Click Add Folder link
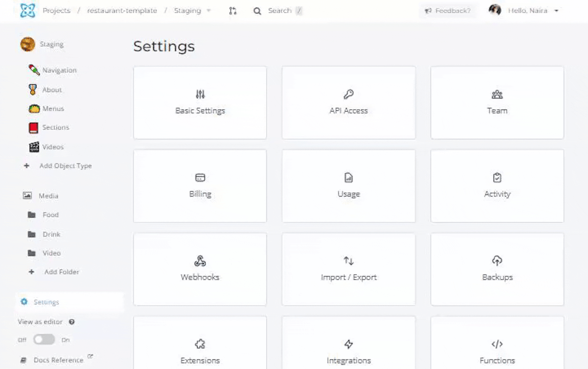Image resolution: width=588 pixels, height=369 pixels. (61, 272)
